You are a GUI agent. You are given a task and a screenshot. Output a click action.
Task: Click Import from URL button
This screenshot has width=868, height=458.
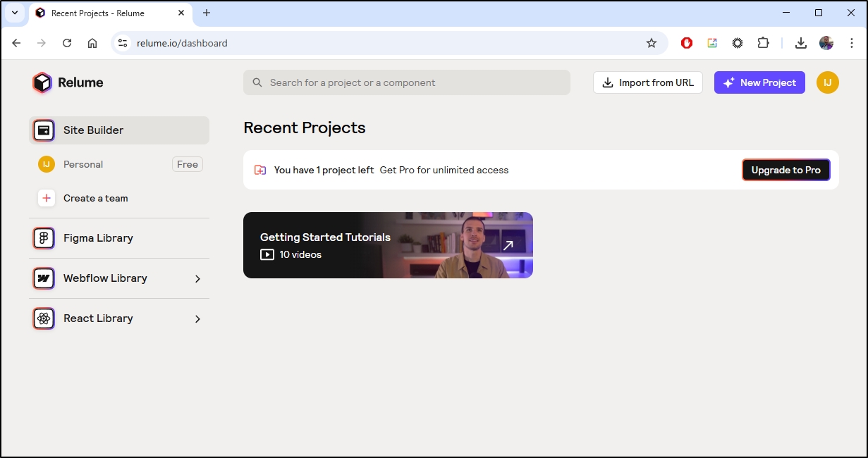click(x=648, y=82)
